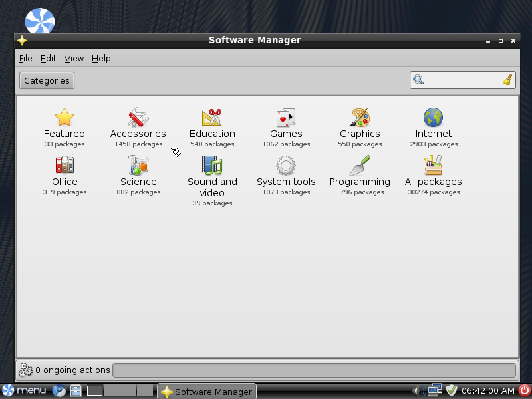Viewport: 532px width, 399px height.
Task: Open the Graphics palette icon
Action: click(x=360, y=118)
